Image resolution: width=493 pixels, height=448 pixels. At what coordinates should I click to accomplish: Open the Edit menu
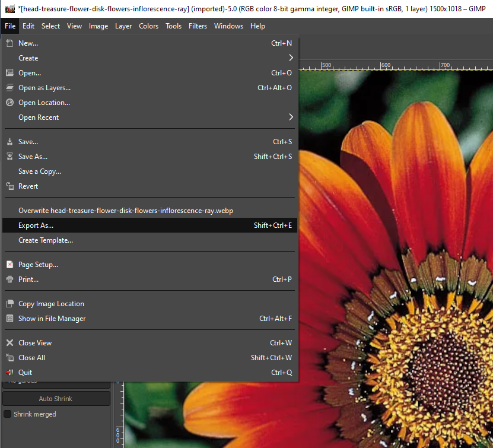tap(28, 26)
